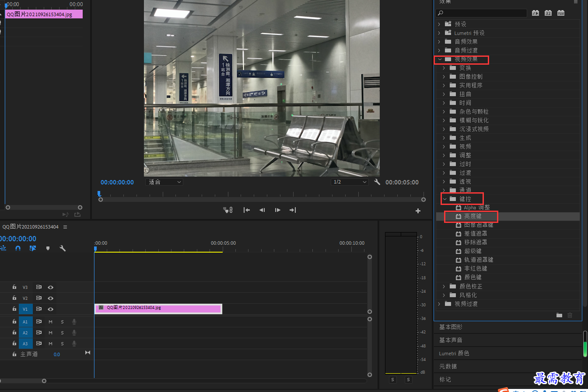Enable voice-over record on track A3
This screenshot has height=392, width=588.
[74, 343]
